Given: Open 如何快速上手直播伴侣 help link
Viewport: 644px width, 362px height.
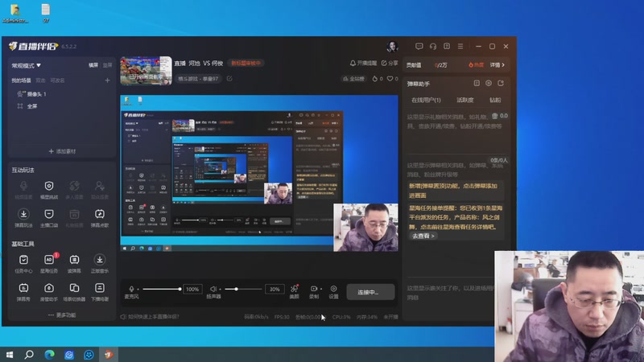Looking at the screenshot, I should [150, 316].
